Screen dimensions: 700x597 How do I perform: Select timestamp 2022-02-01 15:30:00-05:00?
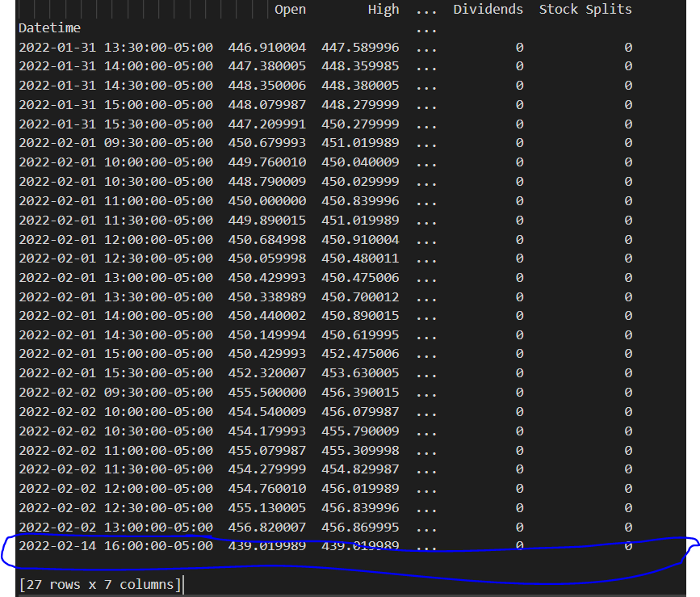click(116, 373)
